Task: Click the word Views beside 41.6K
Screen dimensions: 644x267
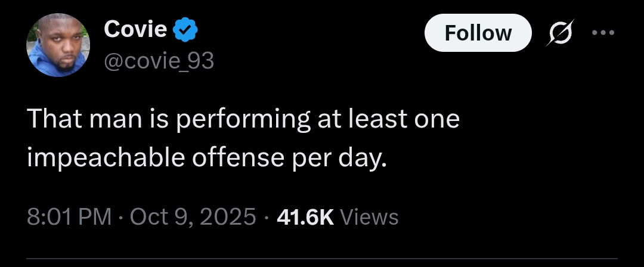Action: pos(369,216)
